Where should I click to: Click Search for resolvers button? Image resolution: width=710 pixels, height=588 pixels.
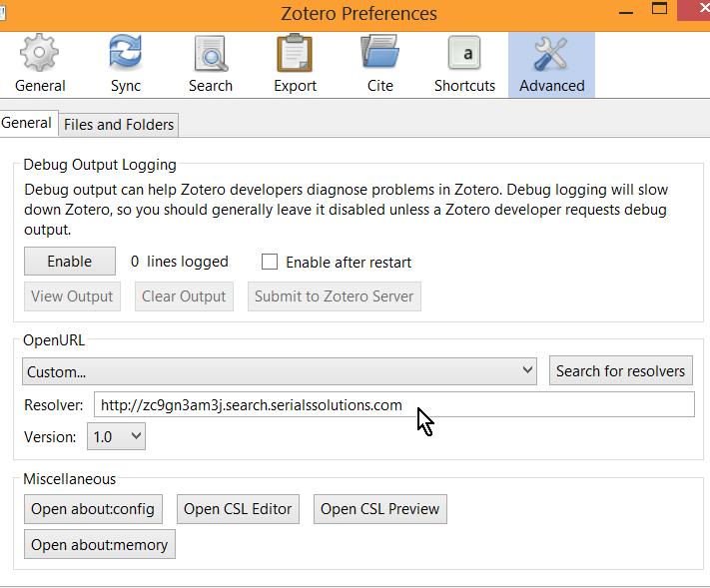tap(621, 371)
